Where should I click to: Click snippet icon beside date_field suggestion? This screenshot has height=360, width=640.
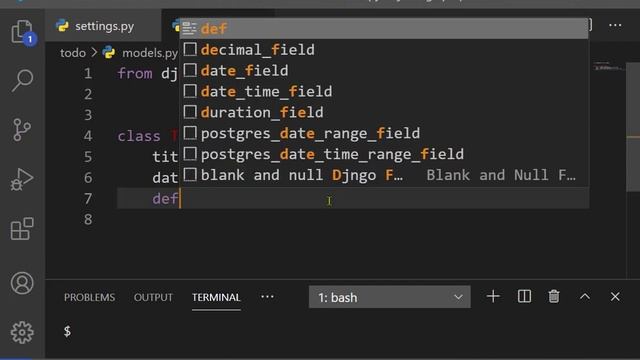[x=190, y=70]
